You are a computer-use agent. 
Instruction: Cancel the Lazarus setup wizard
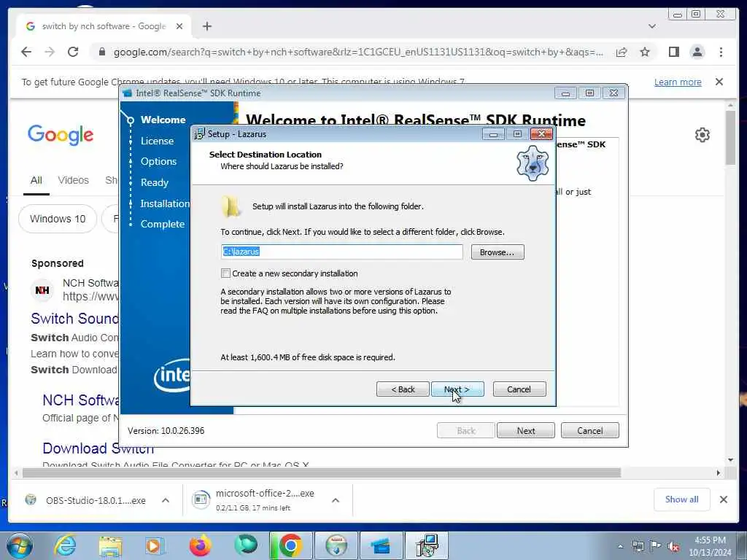click(519, 389)
